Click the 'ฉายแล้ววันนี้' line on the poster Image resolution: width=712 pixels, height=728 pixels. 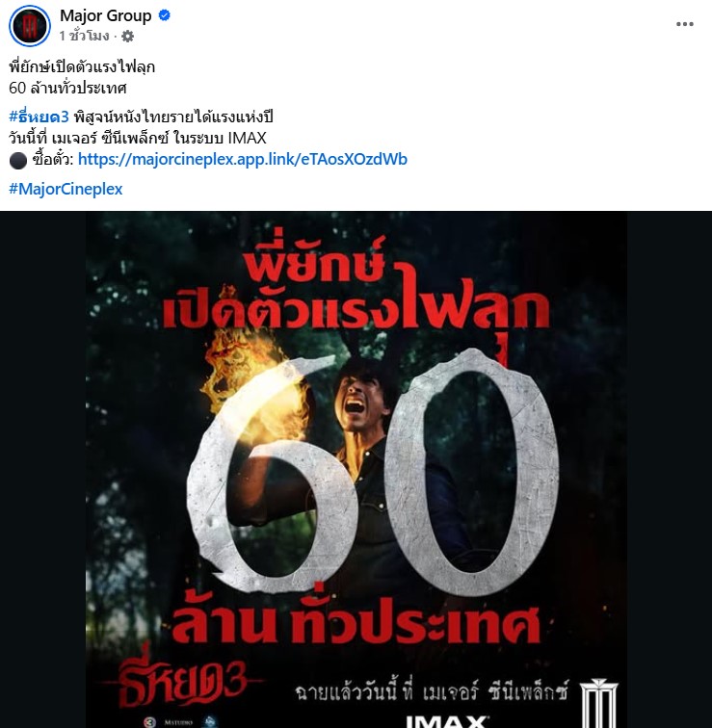(x=432, y=691)
